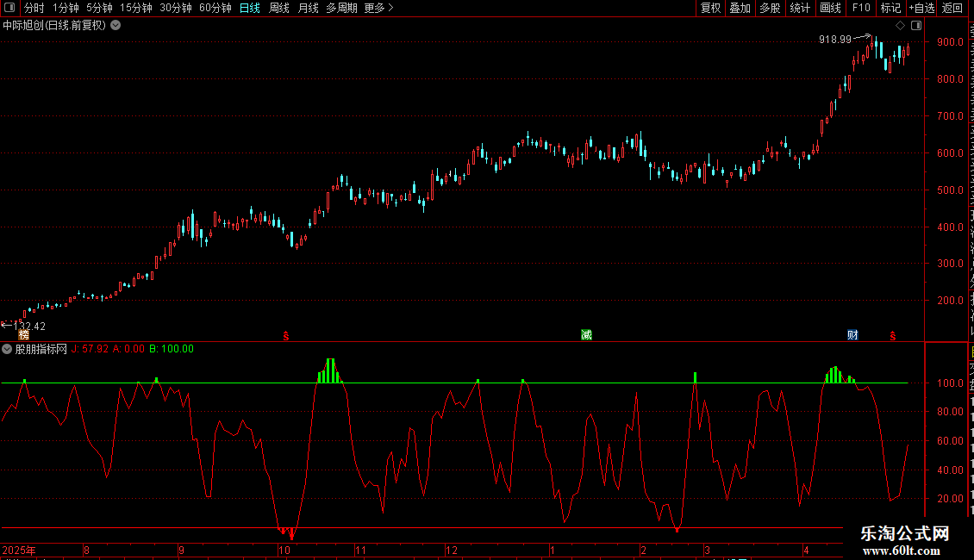The image size is (974, 560).
Task: Click the diamond icon above the chart
Action: 900,26
